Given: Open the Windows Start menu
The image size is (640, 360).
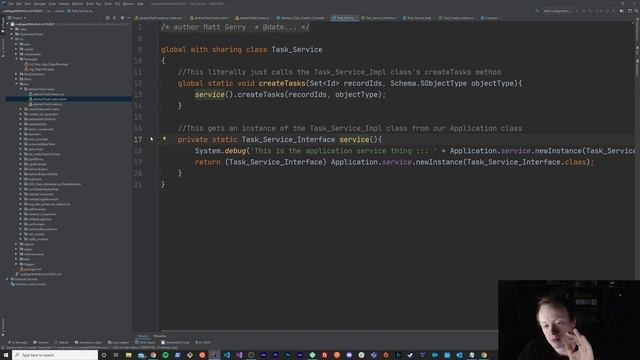Looking at the screenshot, I should point(6,355).
